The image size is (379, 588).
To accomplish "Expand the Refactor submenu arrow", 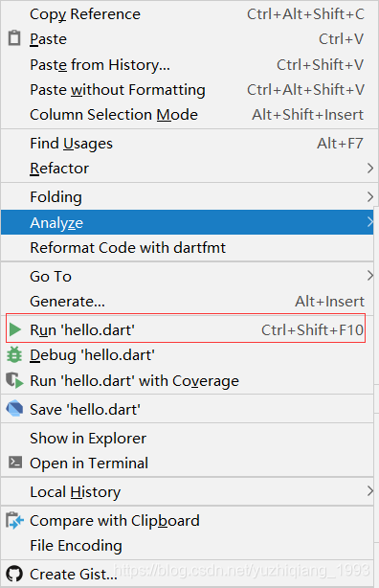I will tap(370, 168).
